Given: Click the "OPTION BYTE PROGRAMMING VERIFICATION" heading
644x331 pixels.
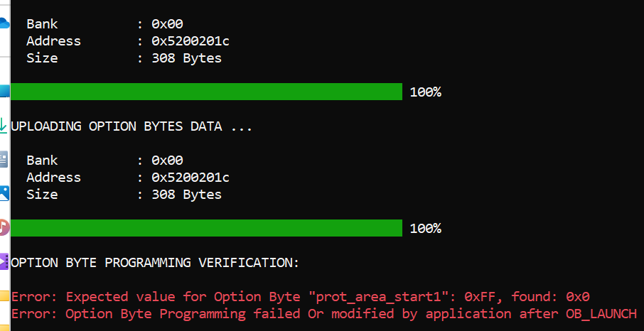Looking at the screenshot, I should pyautogui.click(x=155, y=263).
